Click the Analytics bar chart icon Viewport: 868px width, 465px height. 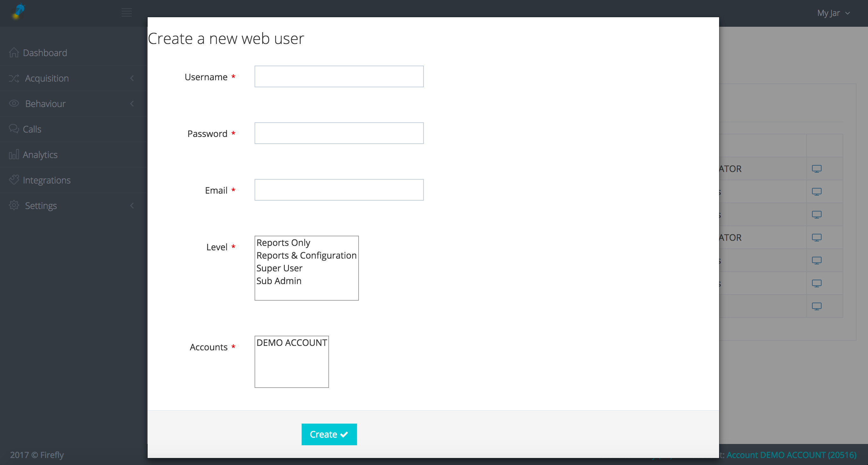(x=14, y=154)
